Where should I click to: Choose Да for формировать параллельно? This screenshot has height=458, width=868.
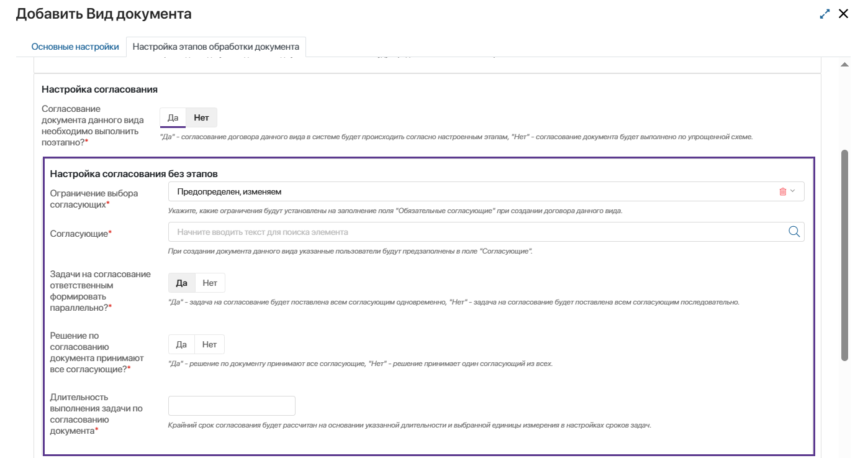coord(181,283)
